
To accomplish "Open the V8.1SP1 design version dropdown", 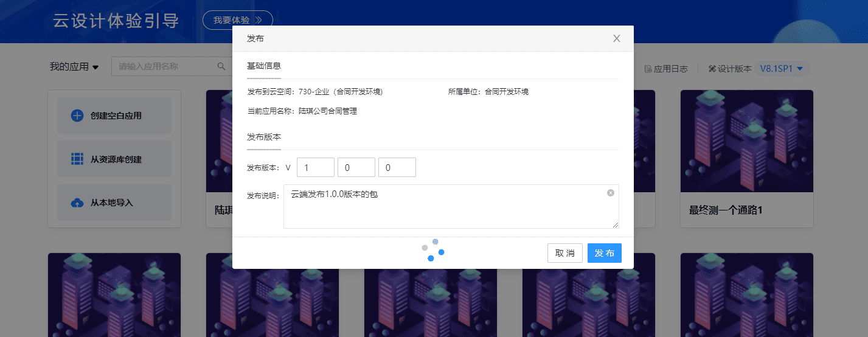I will pos(782,69).
